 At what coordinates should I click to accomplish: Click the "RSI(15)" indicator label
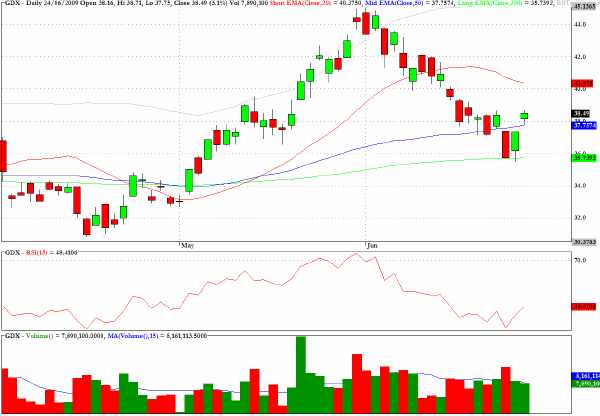point(36,253)
